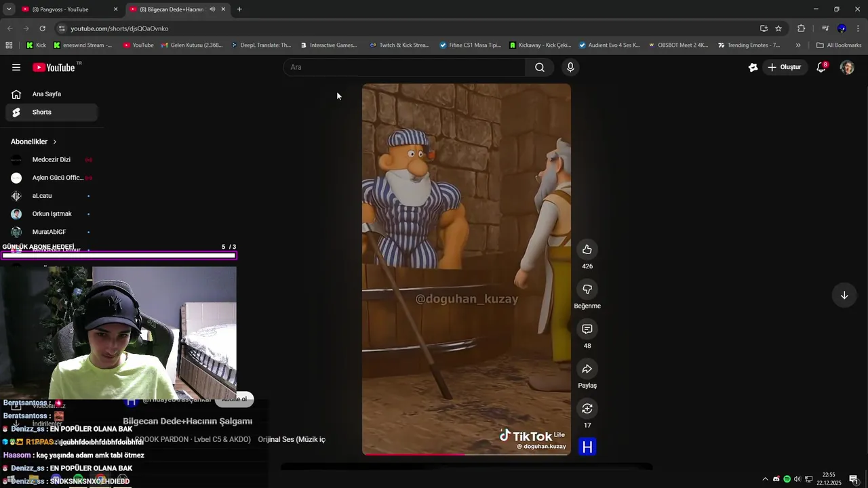Start voice search with microphone icon
The width and height of the screenshot is (868, 488).
pos(570,67)
